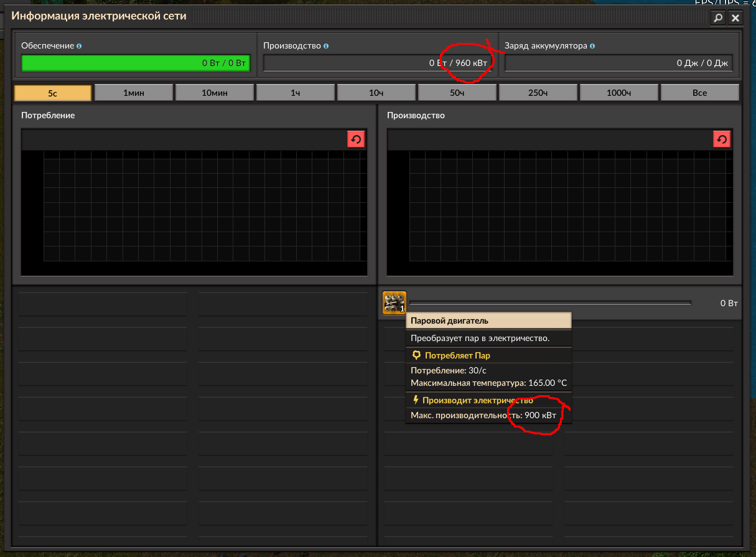The width and height of the screenshot is (756, 557).
Task: Click the gear Потребляет Пар icon
Action: pyautogui.click(x=415, y=355)
